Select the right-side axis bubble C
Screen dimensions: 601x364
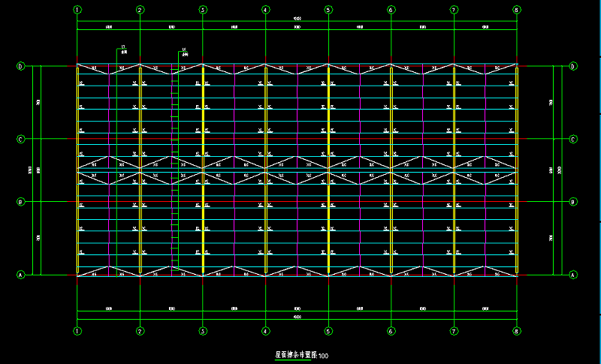573,139
